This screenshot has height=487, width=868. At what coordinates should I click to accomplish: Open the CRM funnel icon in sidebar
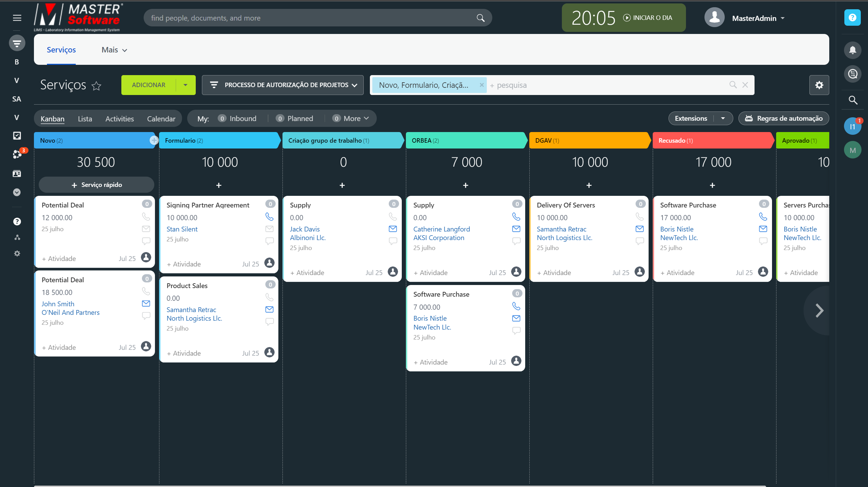point(17,43)
